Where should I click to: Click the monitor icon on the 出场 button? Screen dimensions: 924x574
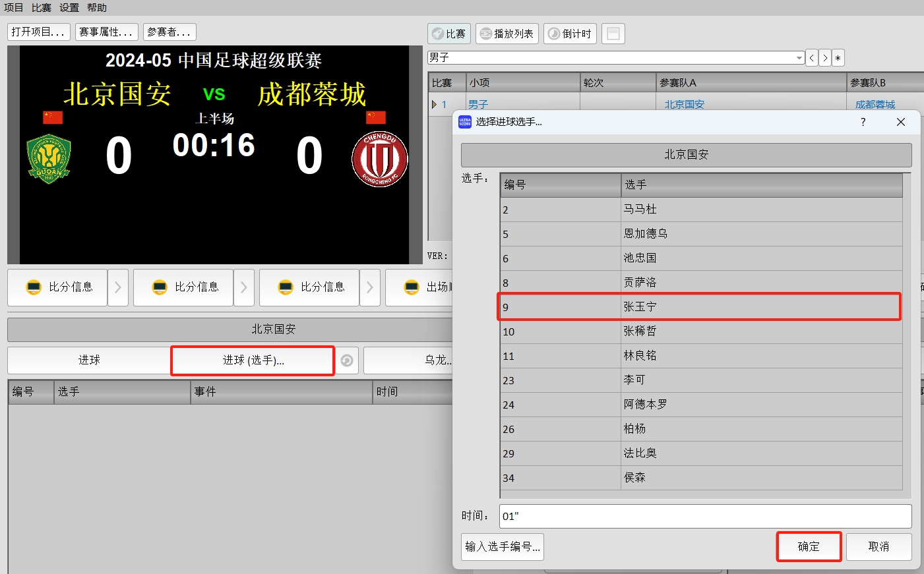411,287
